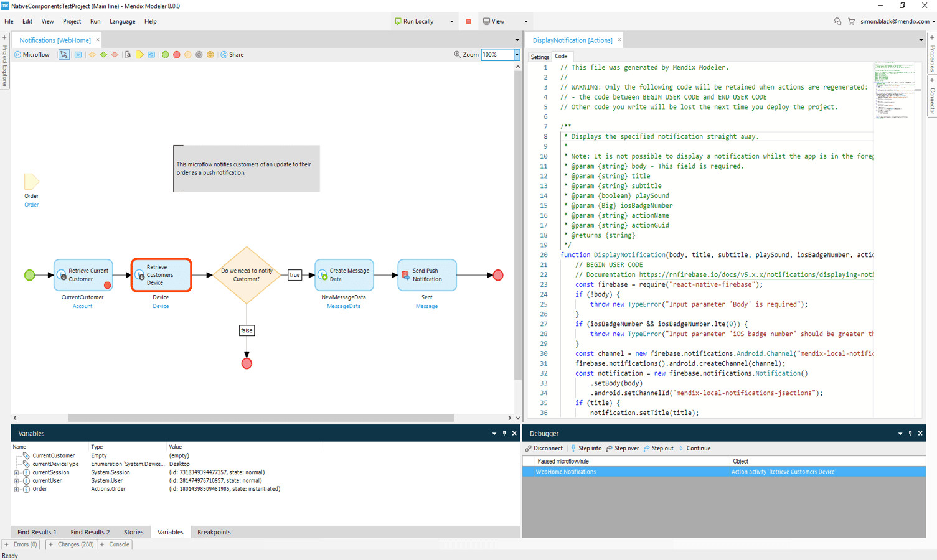
Task: Open the Run Locally dropdown arrow
Action: click(451, 22)
